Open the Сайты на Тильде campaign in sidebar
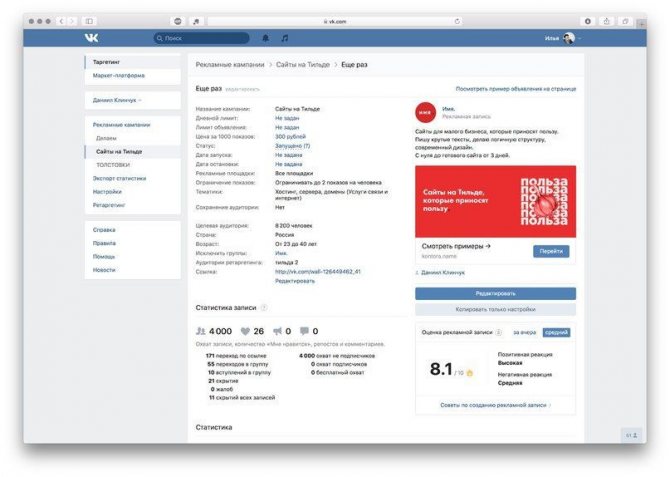Screen dimensions: 670x477 pyautogui.click(x=132, y=151)
